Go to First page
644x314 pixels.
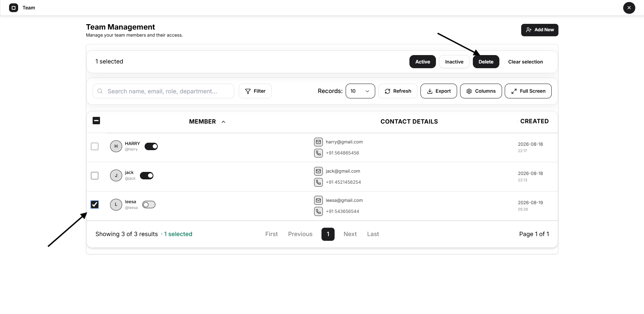click(x=271, y=234)
